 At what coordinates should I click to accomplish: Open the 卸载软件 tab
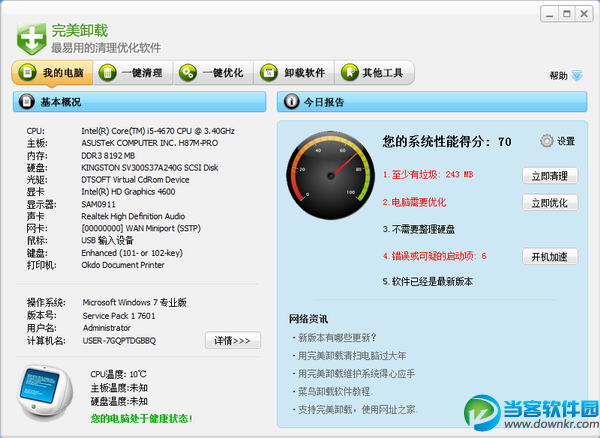tap(294, 72)
